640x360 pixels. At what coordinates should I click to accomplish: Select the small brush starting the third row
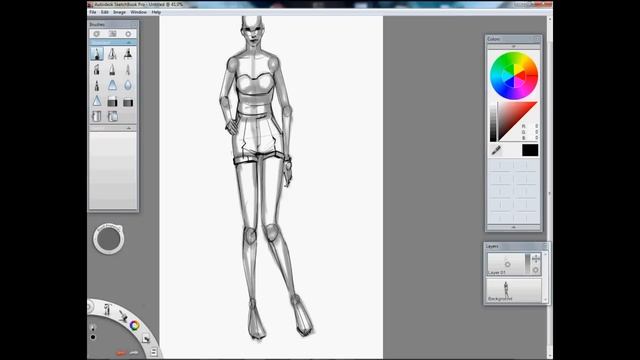97,86
